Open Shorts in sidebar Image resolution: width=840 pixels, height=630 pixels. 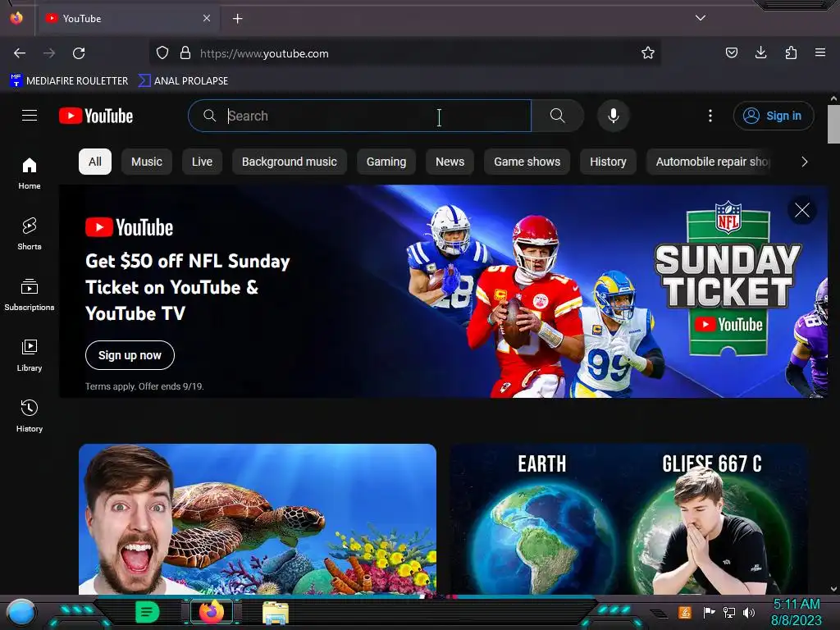[30, 234]
